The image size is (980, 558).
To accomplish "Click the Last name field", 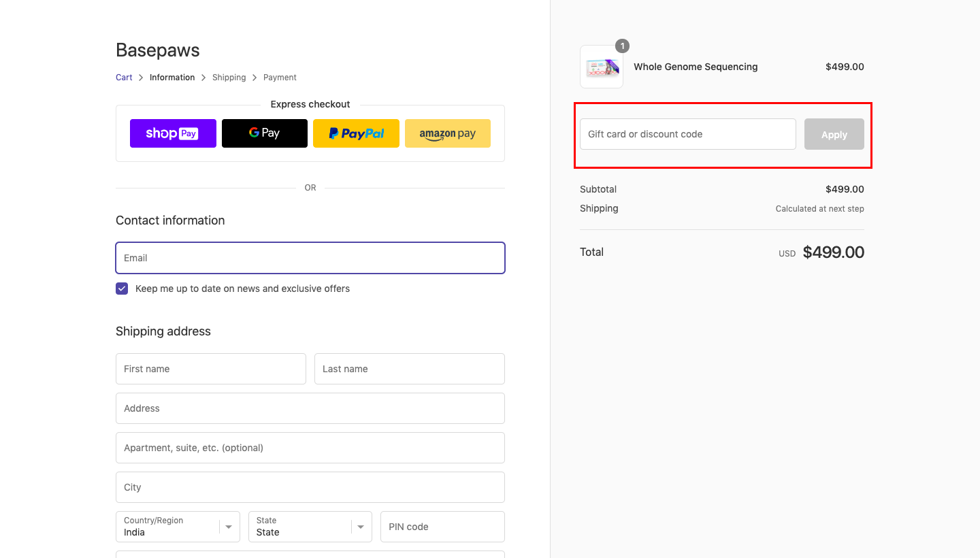I will (x=410, y=369).
